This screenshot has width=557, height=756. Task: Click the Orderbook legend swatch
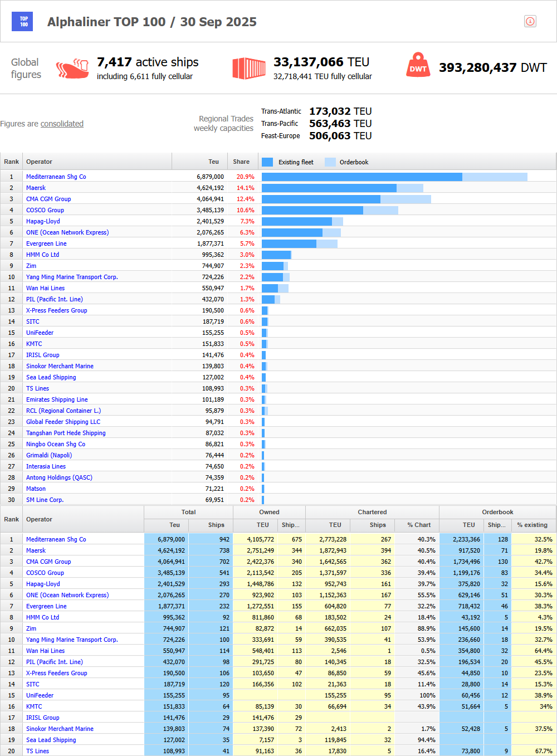click(x=330, y=162)
